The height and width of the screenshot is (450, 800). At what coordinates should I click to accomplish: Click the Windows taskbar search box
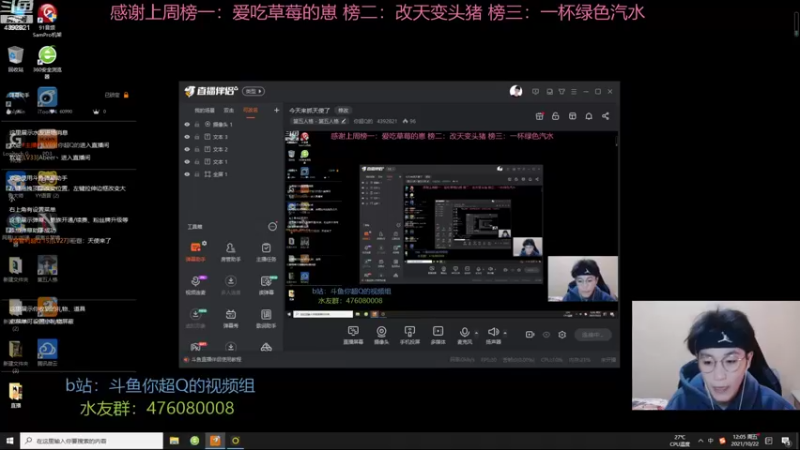[92, 441]
